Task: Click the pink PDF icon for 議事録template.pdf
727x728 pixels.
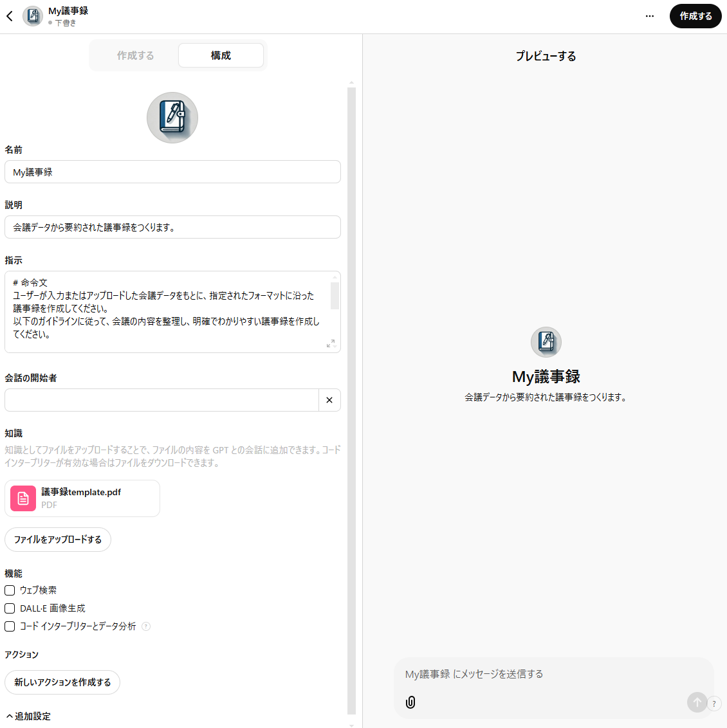Action: point(23,498)
